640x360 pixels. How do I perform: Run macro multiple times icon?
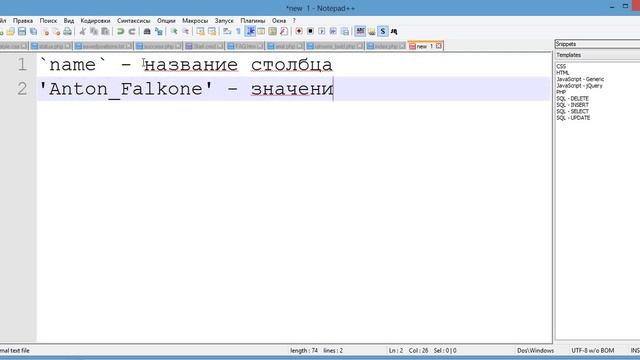(333, 31)
